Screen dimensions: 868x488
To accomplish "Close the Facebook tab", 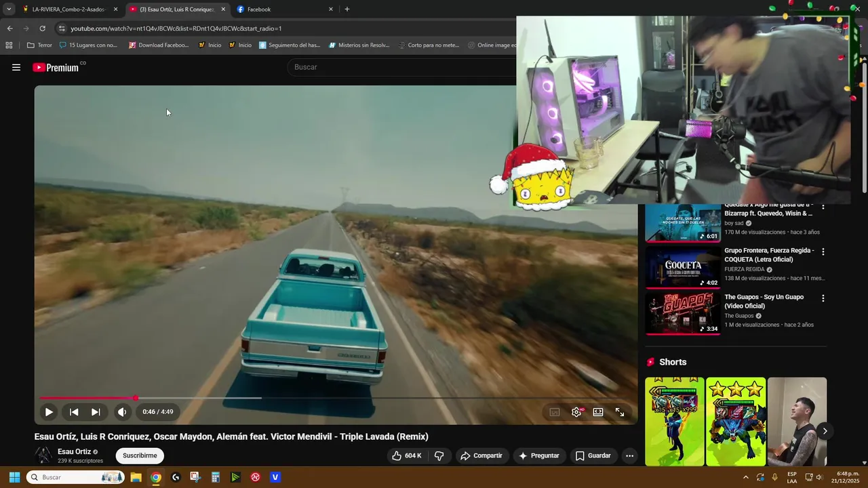I will (331, 9).
